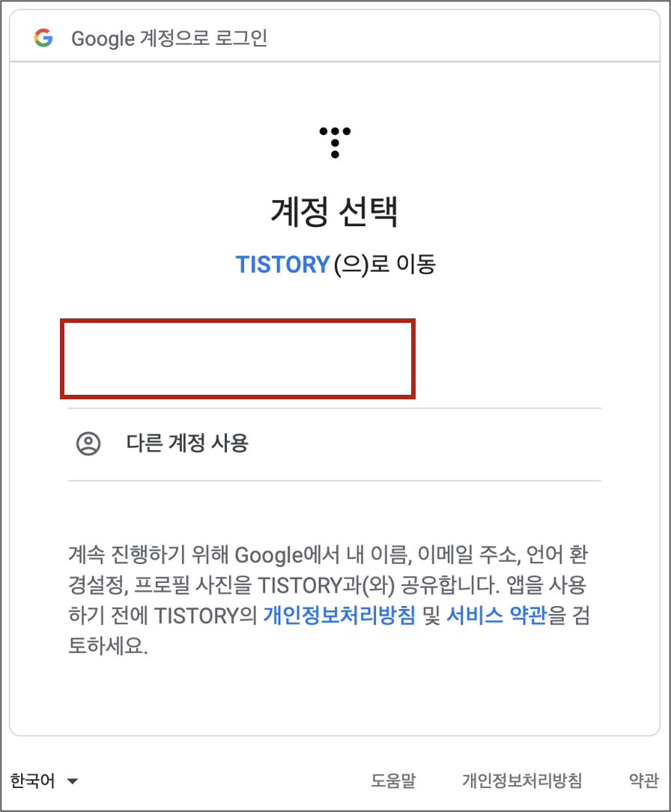Click the Google 계정으로 로그인 header text
The height and width of the screenshot is (812, 671).
(168, 38)
